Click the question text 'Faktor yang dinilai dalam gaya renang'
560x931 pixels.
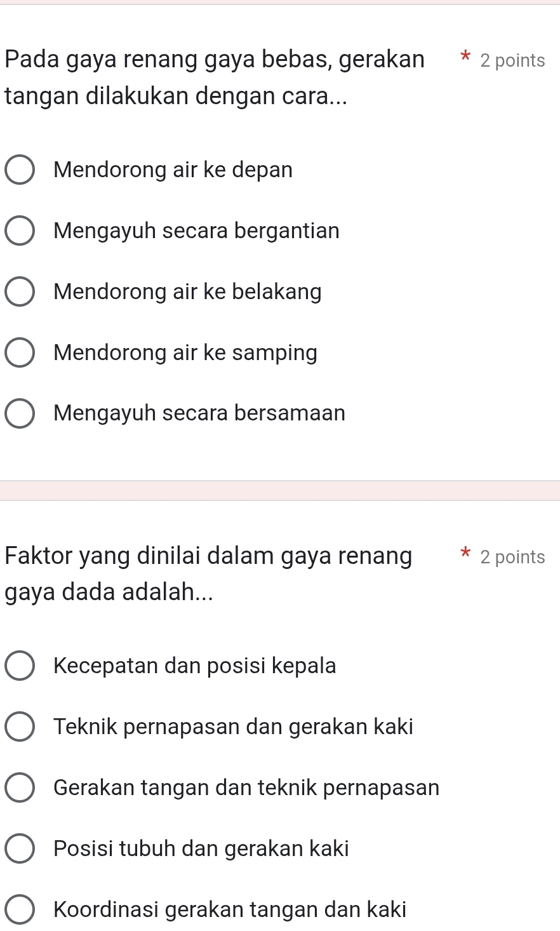coord(208,556)
